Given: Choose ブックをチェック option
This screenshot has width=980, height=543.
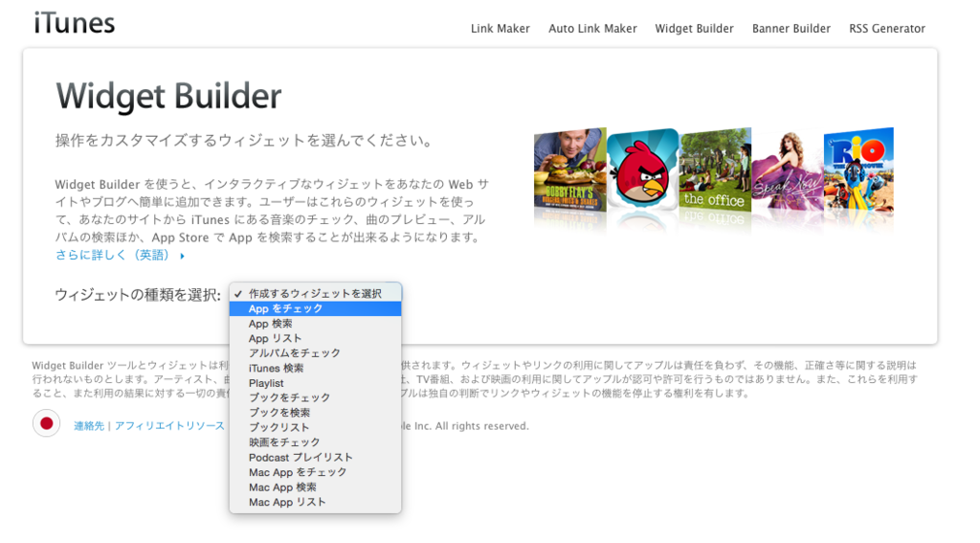Looking at the screenshot, I should [315, 397].
